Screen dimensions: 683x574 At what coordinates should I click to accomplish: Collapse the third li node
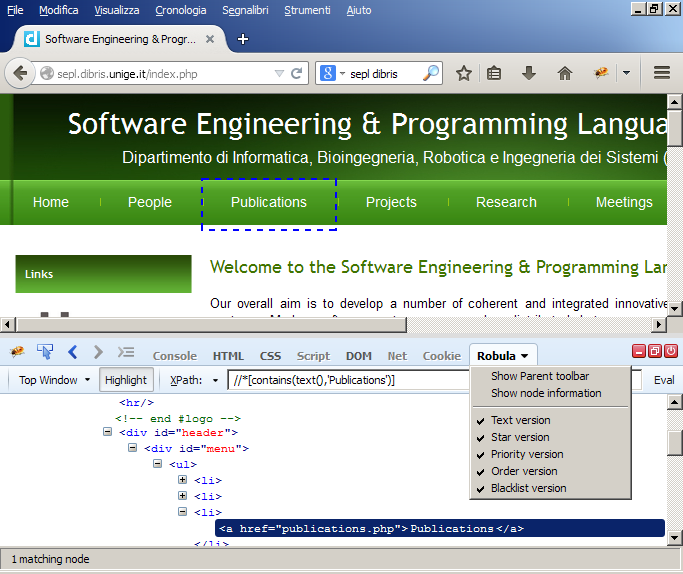click(x=183, y=512)
